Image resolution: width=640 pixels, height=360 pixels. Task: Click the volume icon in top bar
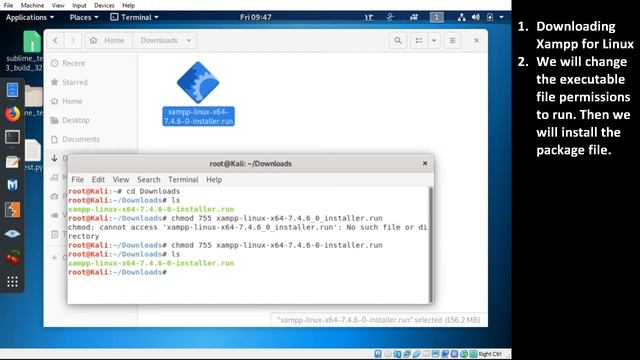click(x=476, y=17)
